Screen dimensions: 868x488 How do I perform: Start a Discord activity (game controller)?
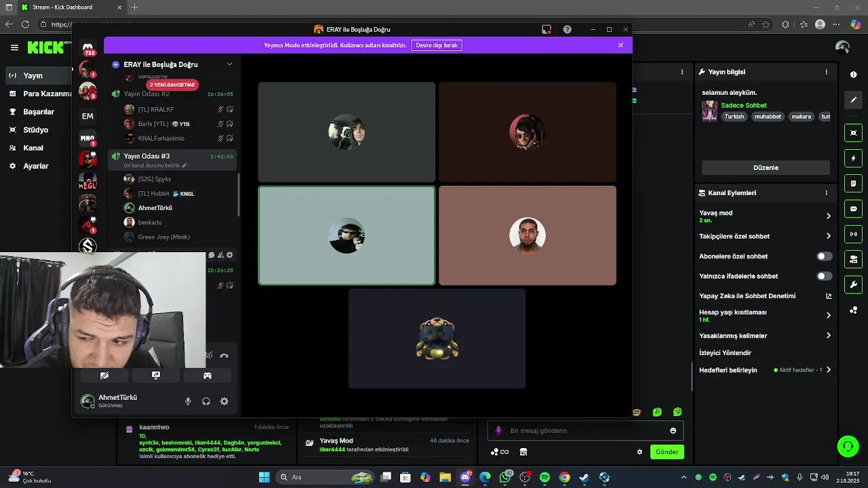(x=208, y=375)
